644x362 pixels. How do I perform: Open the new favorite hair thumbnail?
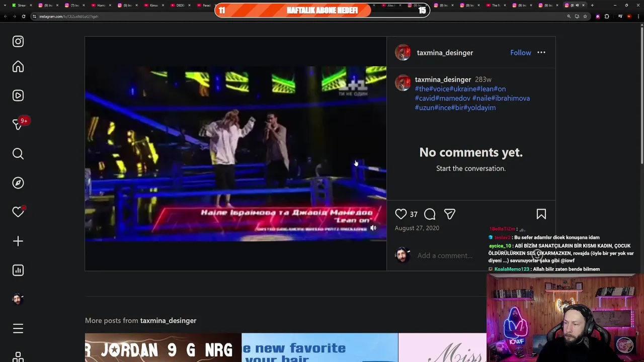click(x=319, y=348)
